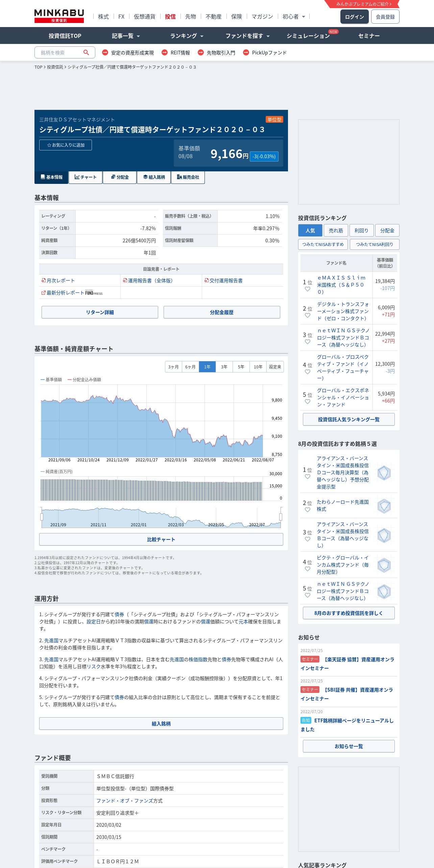Add fund to favorites with ☆お気に入りに追加
The image size is (434, 868).
[66, 145]
